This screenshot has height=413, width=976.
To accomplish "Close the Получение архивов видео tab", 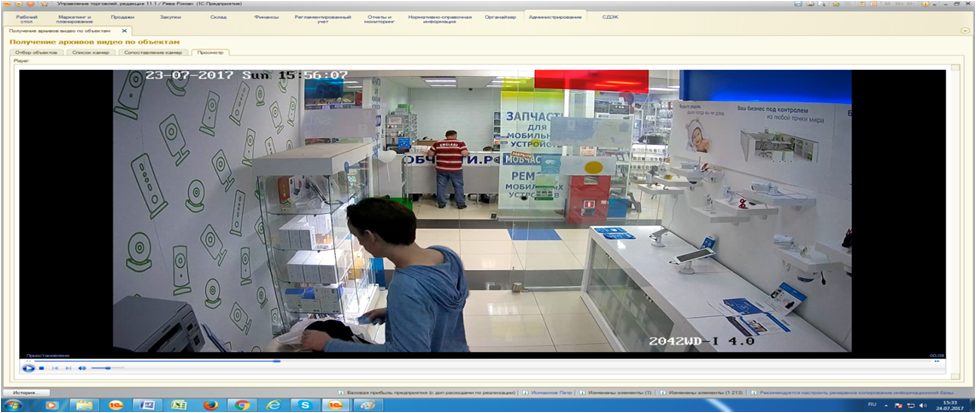I will click(124, 30).
